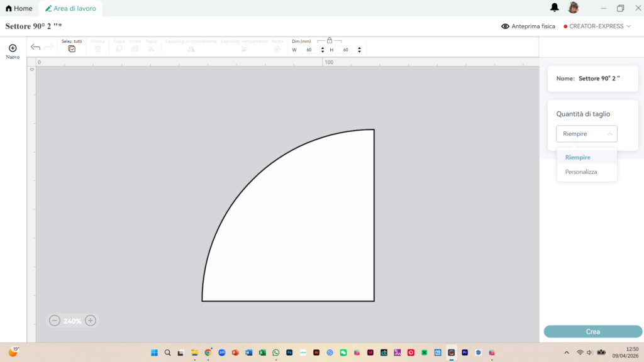
Task: Toggle Anteprima fisica preview
Action: click(528, 26)
